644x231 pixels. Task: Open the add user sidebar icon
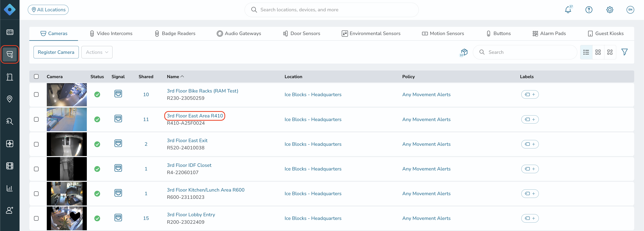[10, 210]
